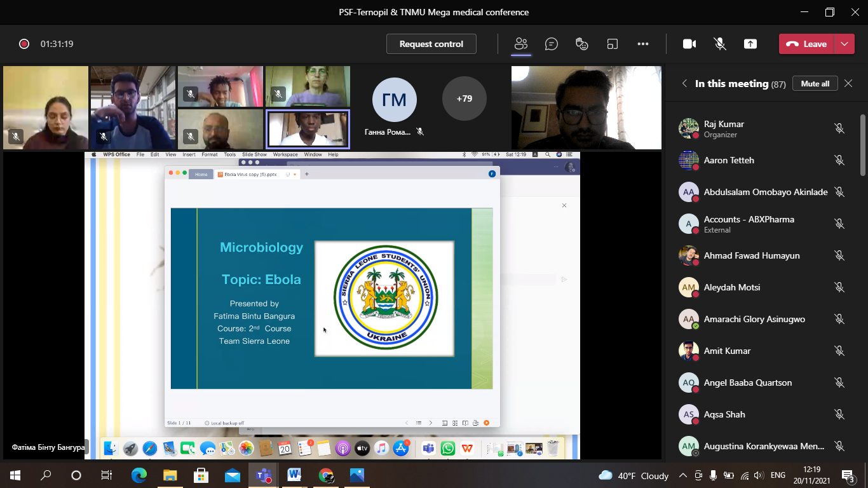Unmute the microphone in meeting toolbar
Screen dimensions: 868x488
tap(720, 44)
